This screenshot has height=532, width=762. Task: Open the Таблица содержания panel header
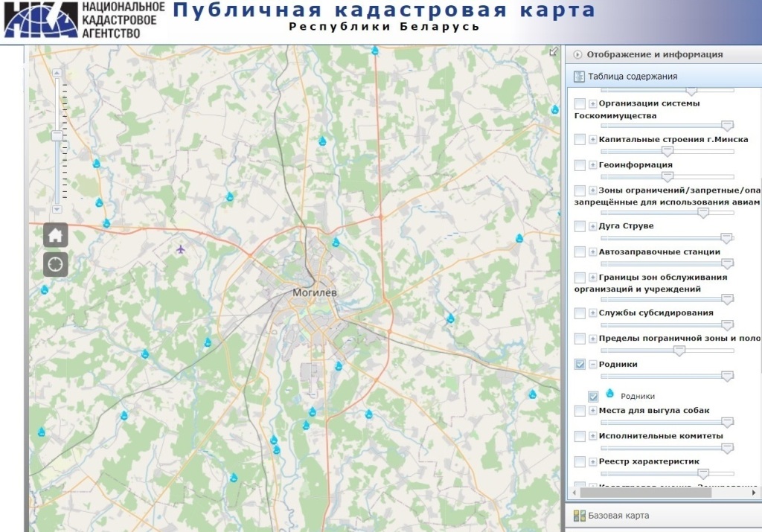[x=632, y=77]
